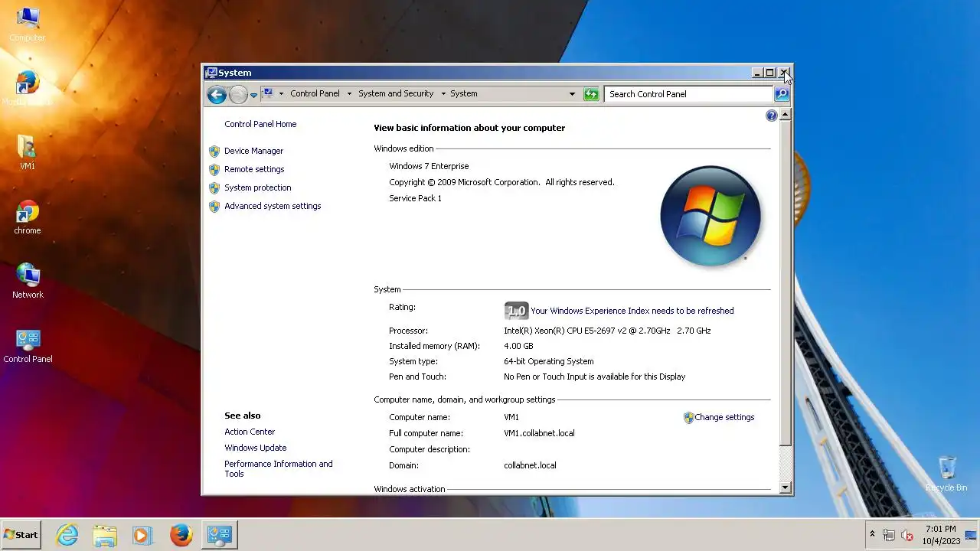Click the Windows 7 Enterprise edition text
Viewport: 980px width, 551px height.
(429, 166)
